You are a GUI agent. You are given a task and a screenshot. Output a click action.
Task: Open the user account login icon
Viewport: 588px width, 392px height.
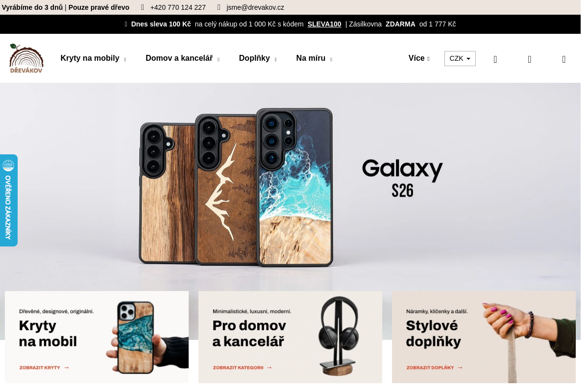(x=530, y=59)
